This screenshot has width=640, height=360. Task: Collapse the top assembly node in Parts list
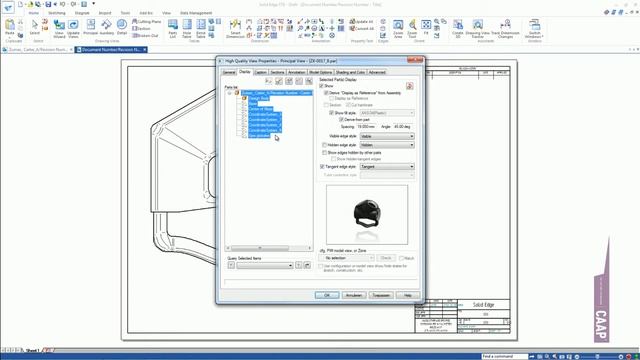pos(229,93)
